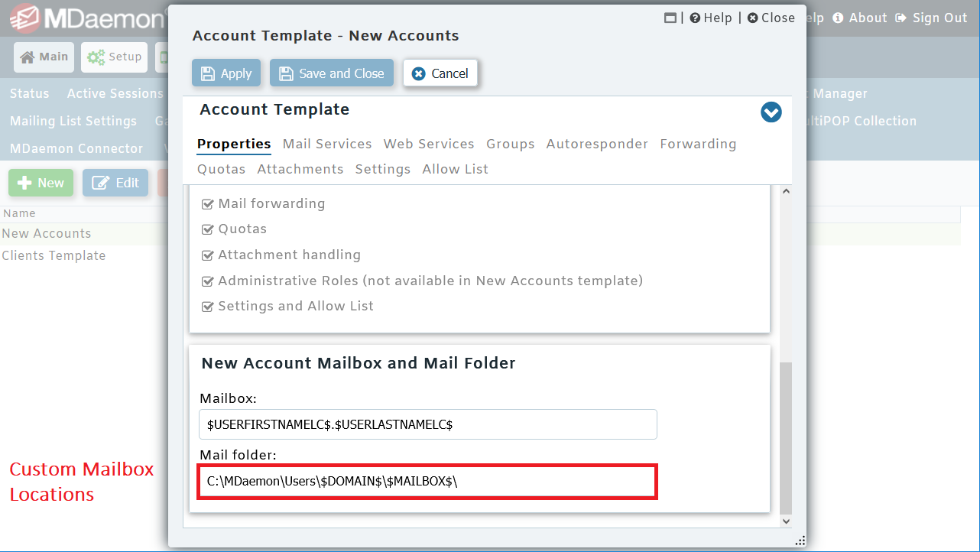Viewport: 980px width, 552px height.
Task: Toggle Settings and Allow List checkbox
Action: pyautogui.click(x=207, y=306)
